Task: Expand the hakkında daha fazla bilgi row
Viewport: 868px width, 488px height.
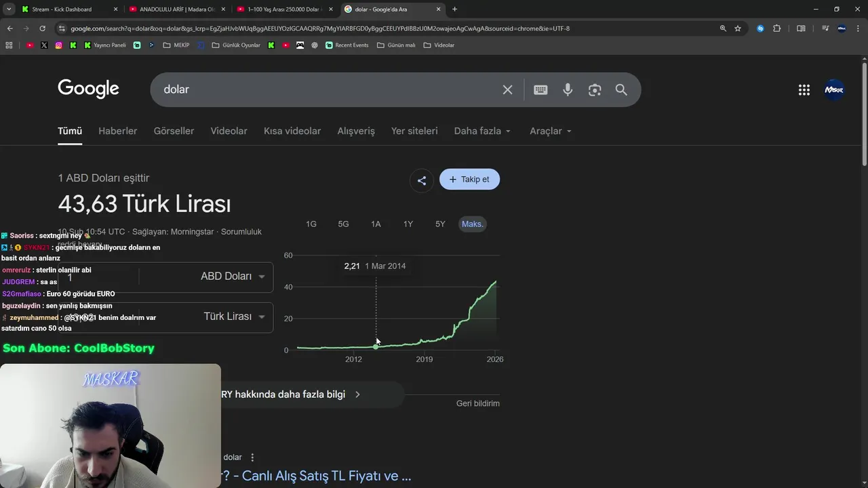Action: (x=292, y=394)
